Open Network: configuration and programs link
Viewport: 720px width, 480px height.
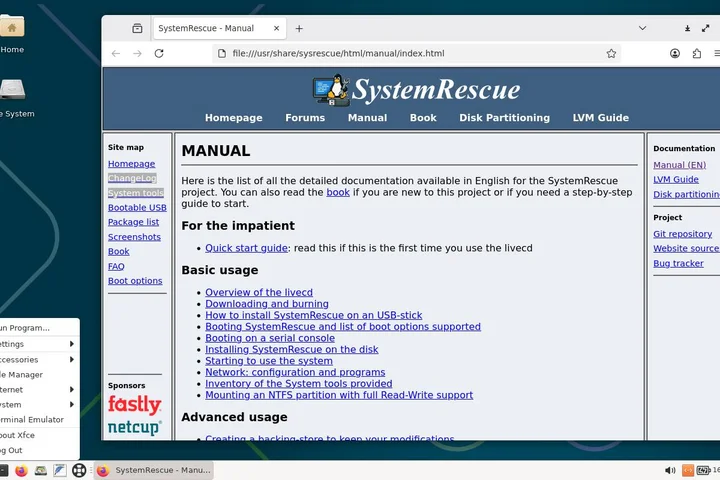295,373
